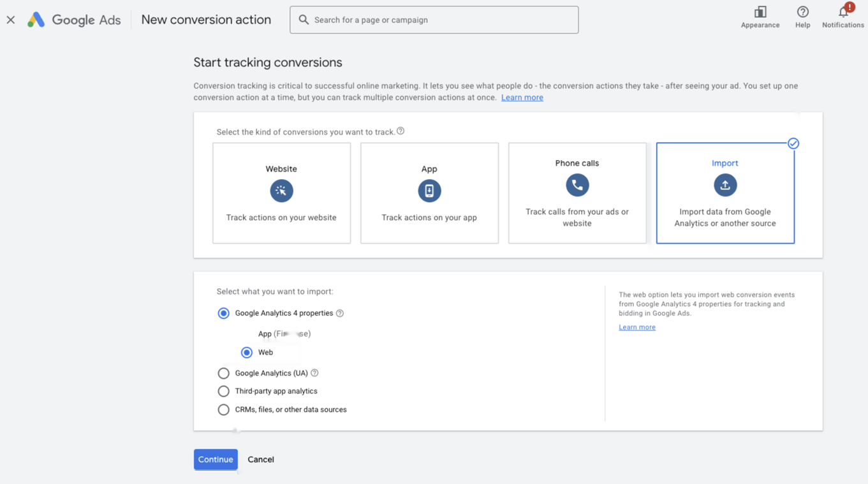
Task: Select Third-party app analytics radio
Action: (223, 391)
